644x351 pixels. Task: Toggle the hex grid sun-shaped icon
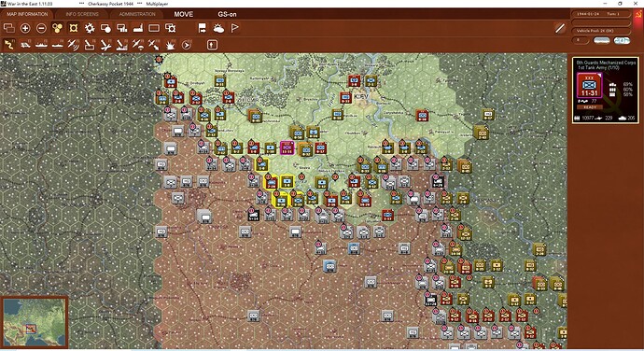(89, 28)
